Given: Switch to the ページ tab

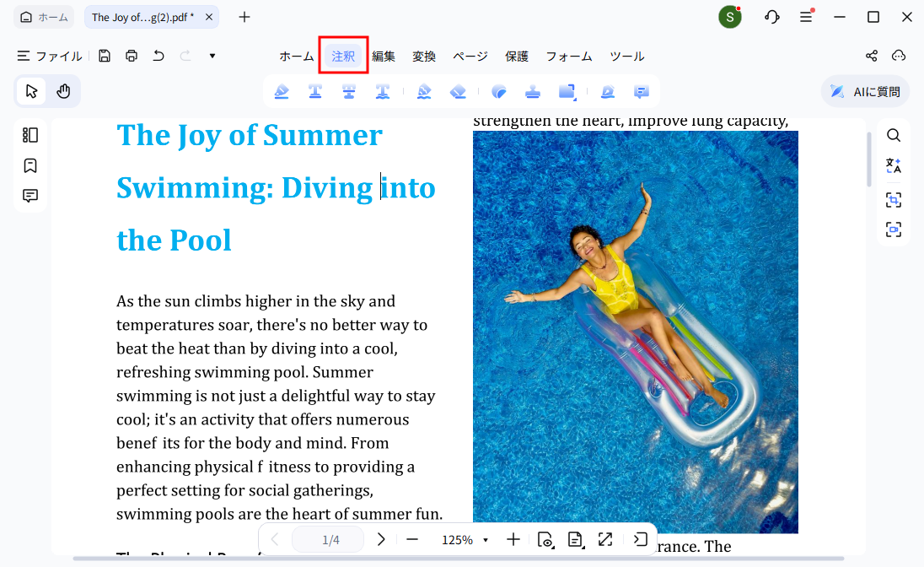Looking at the screenshot, I should coord(470,56).
